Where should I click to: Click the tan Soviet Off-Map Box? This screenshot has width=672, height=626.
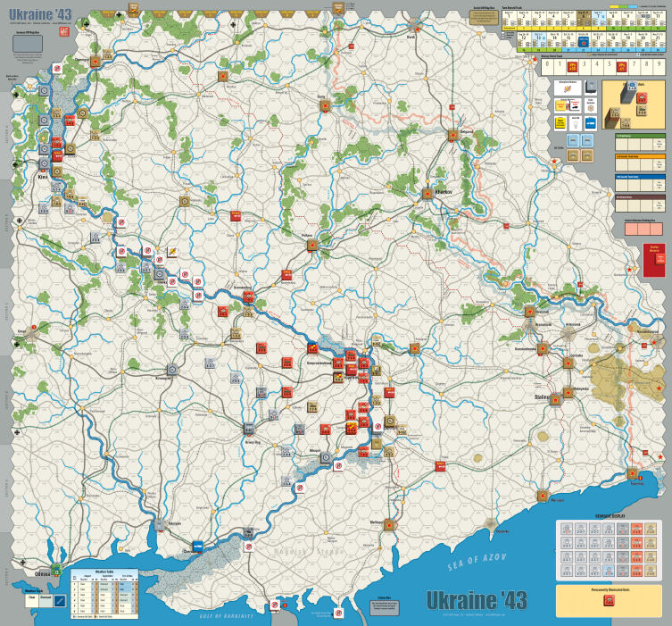point(485,18)
